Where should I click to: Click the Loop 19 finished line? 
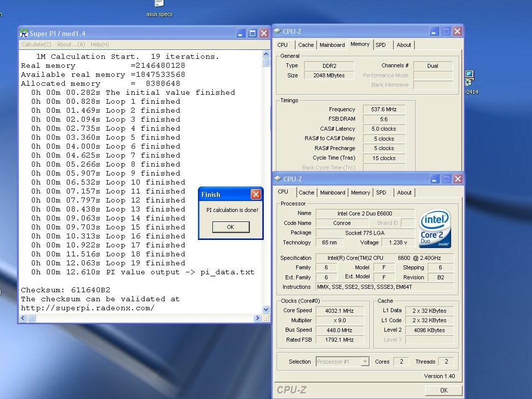click(x=108, y=263)
